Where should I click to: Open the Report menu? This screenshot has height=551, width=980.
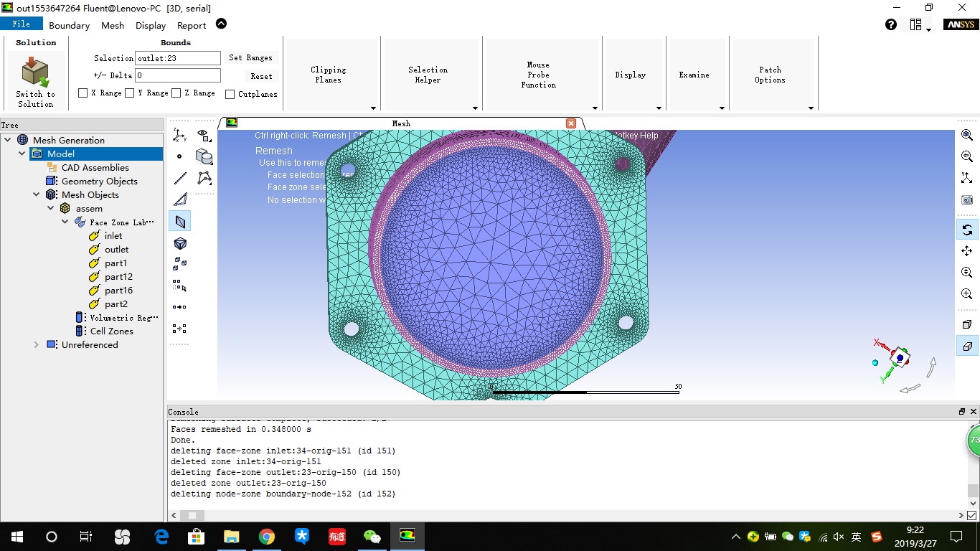(191, 24)
